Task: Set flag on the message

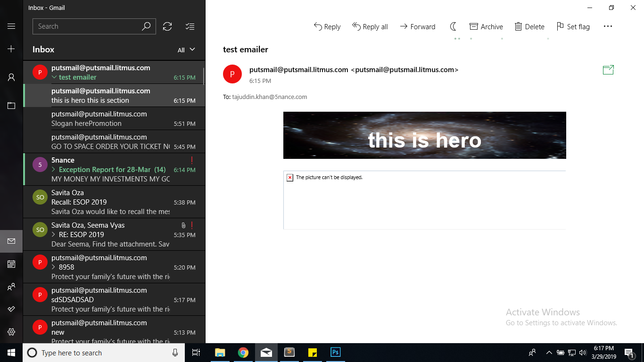Action: [573, 27]
